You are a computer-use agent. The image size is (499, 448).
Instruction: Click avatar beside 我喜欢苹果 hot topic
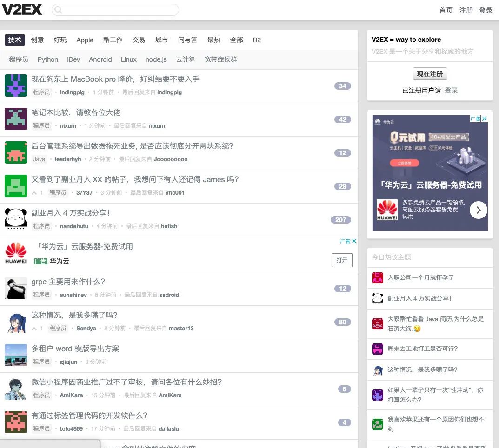[x=378, y=424]
